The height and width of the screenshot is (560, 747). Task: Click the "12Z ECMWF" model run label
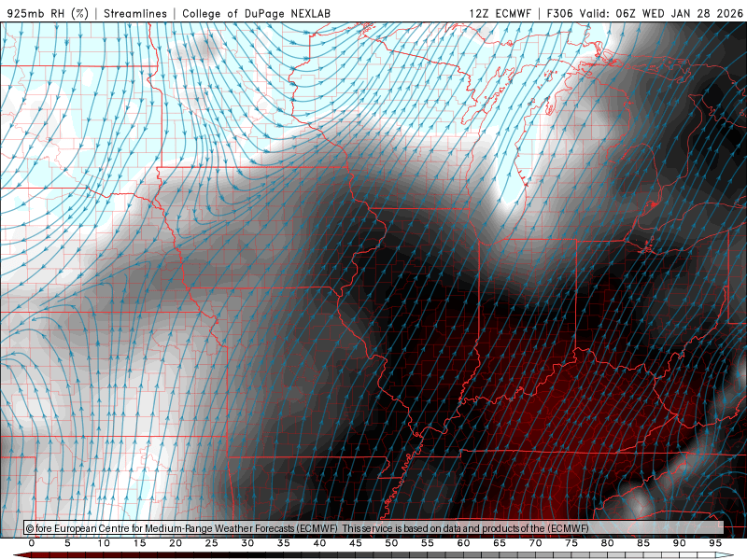500,13
